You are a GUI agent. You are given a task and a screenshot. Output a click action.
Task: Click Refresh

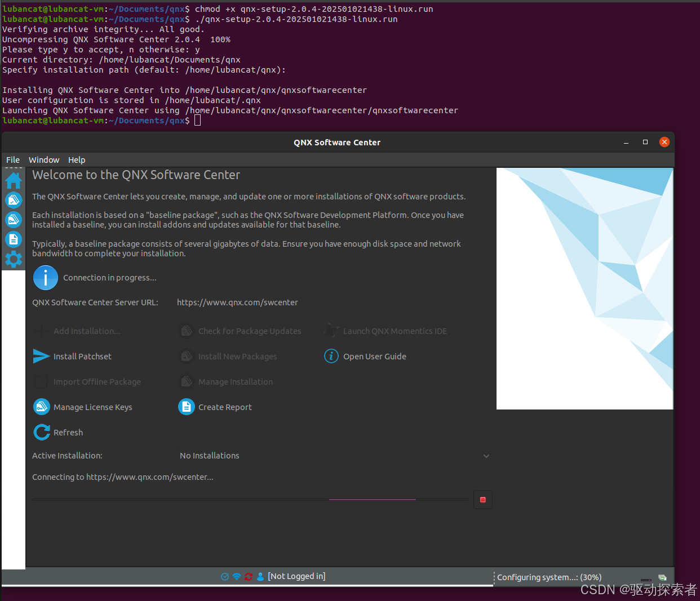tap(58, 433)
